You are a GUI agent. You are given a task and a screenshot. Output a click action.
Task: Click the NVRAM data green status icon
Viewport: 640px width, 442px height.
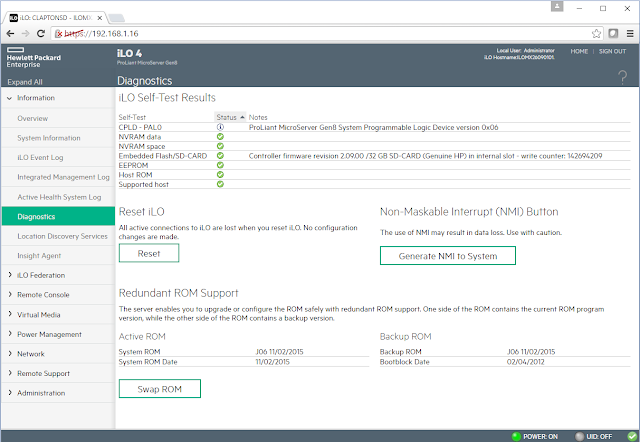click(220, 137)
